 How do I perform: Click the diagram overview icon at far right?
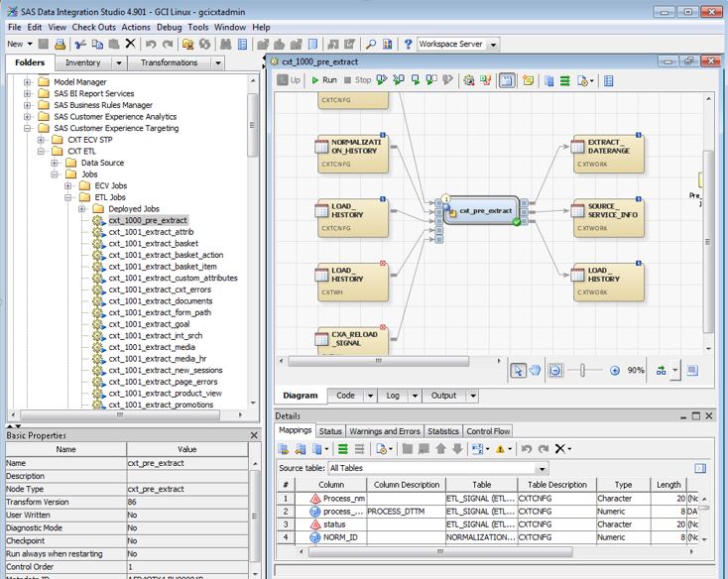(x=692, y=370)
